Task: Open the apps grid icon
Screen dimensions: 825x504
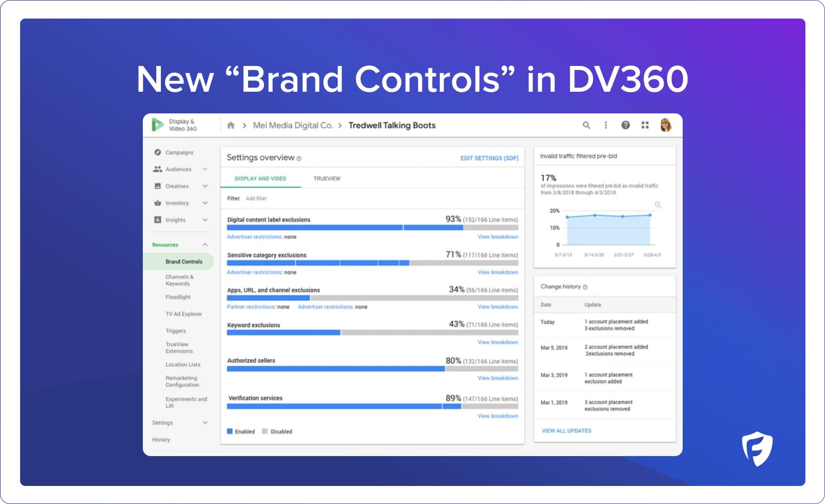Action: point(645,125)
